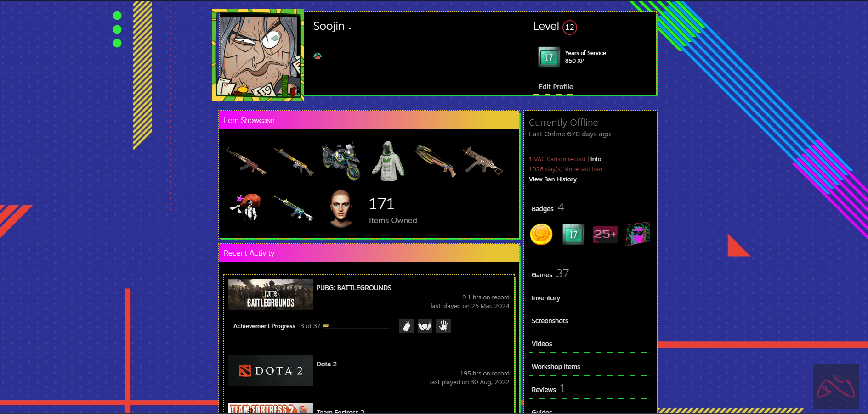Click the hand-shaped PUBG achievement icon
Viewport: 868px width, 414px height.
pyautogui.click(x=443, y=326)
